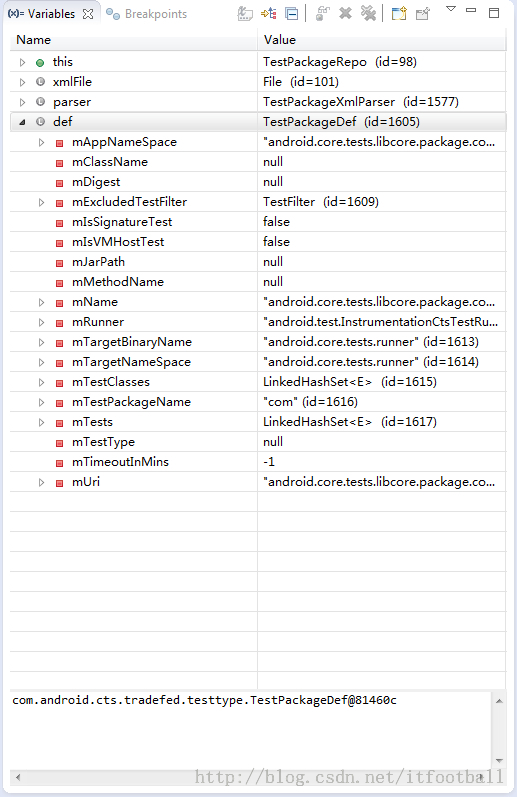Expand the mExcludedTestFilter field
This screenshot has height=797, width=517.
(x=42, y=202)
